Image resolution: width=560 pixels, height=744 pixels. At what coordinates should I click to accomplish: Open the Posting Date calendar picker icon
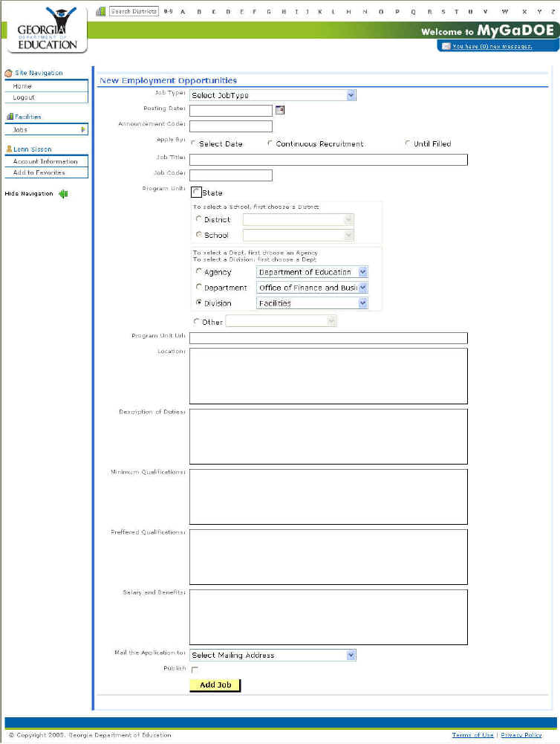[280, 110]
